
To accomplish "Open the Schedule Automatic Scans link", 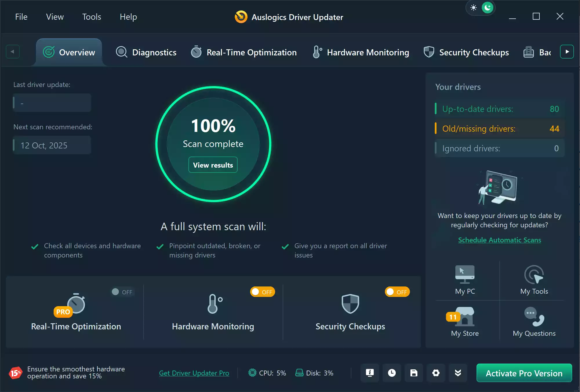I will 499,240.
